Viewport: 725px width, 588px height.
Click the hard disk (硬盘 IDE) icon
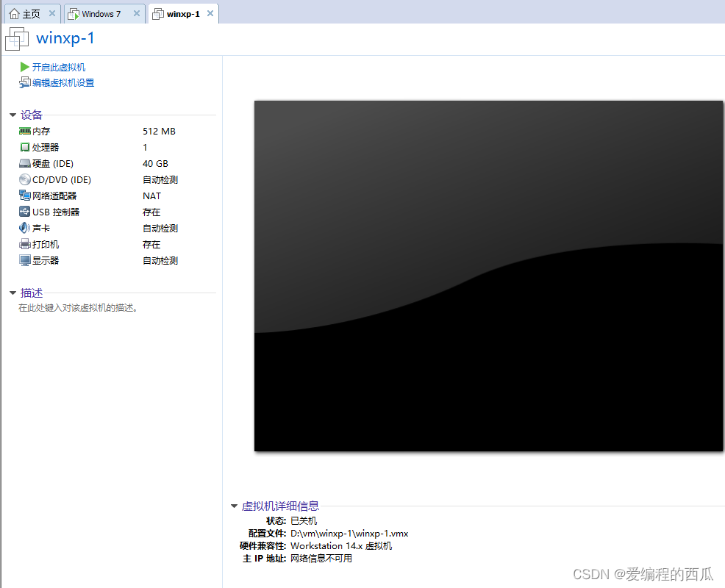[25, 163]
